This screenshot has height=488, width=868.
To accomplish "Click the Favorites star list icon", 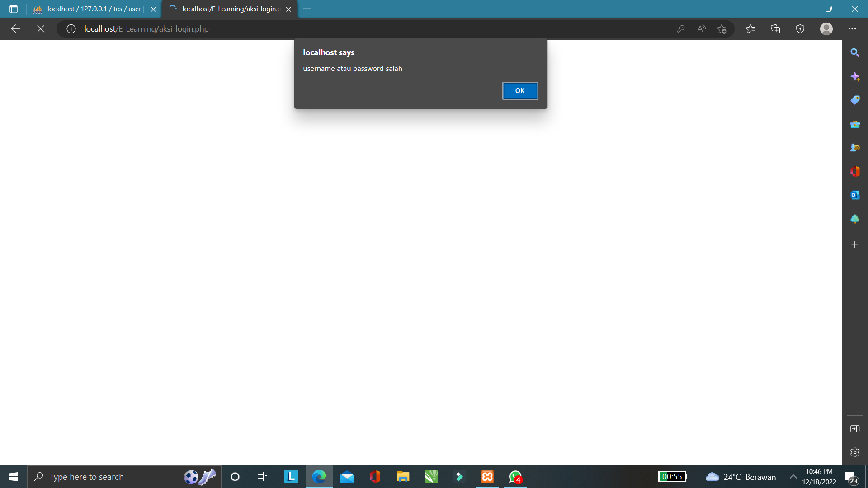I will click(750, 29).
